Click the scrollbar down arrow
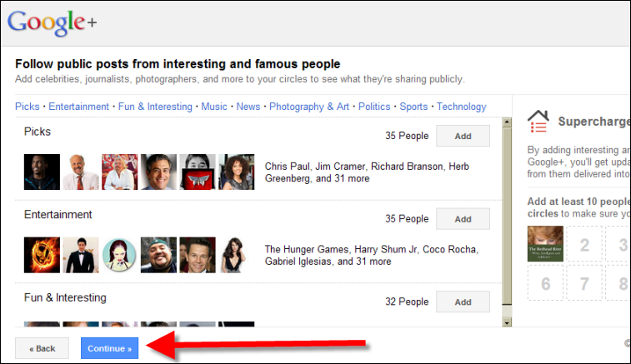 tap(506, 322)
